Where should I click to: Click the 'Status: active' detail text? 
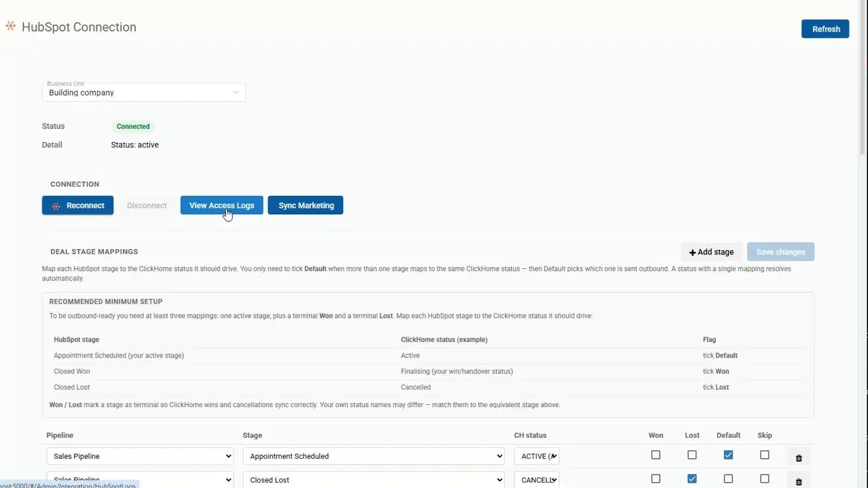coord(135,145)
